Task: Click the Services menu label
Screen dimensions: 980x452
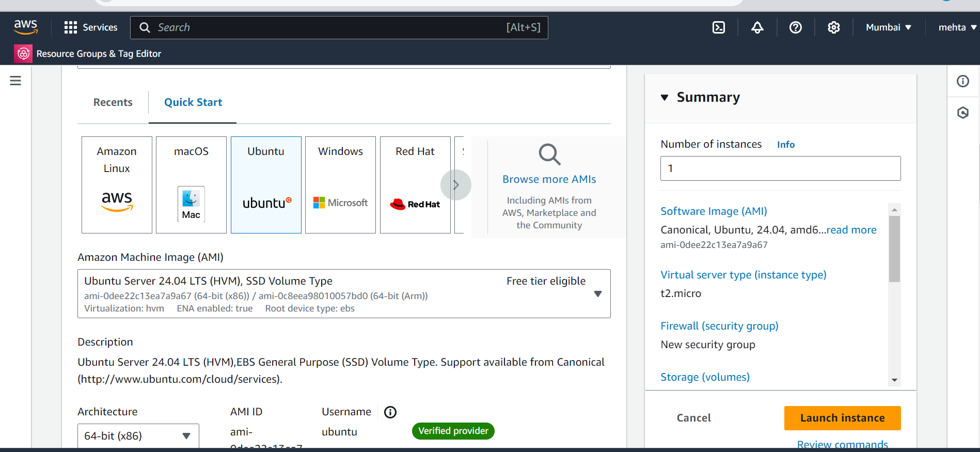Action: click(100, 27)
